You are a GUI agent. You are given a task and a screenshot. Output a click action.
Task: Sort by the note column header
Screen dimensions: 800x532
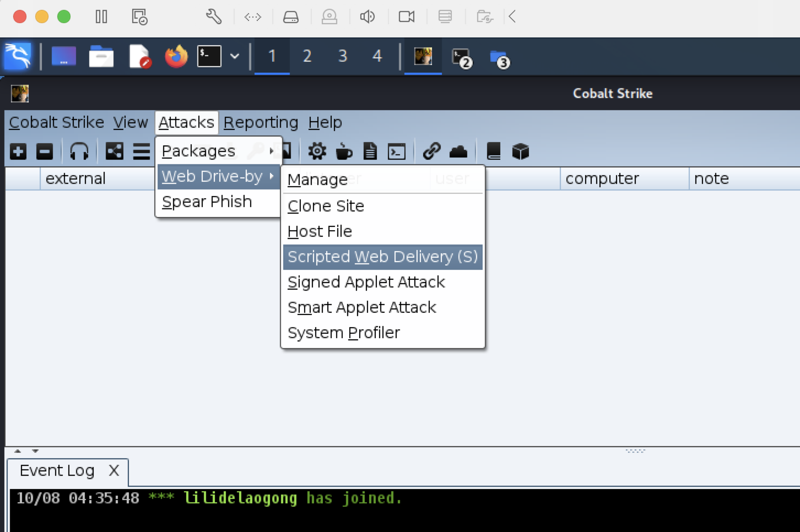coord(745,179)
